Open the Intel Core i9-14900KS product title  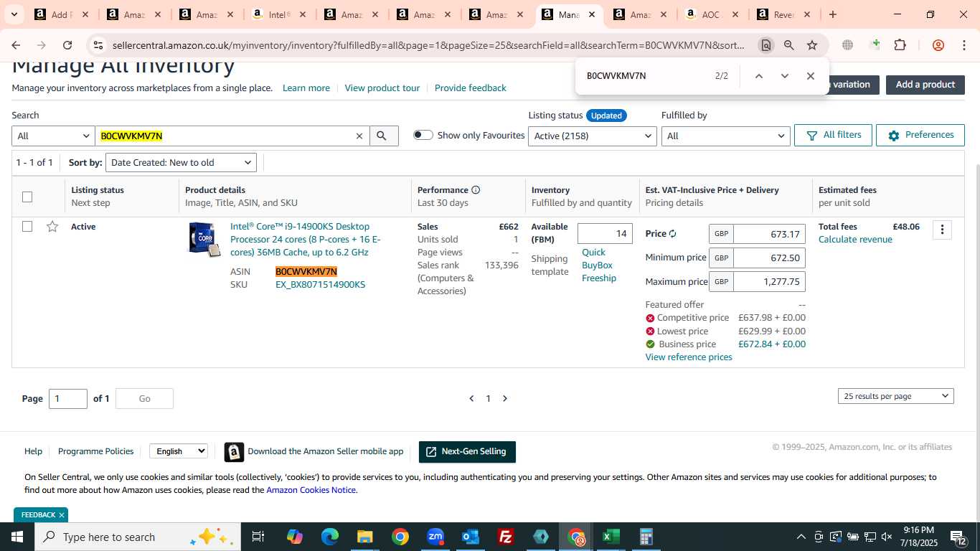coord(305,240)
